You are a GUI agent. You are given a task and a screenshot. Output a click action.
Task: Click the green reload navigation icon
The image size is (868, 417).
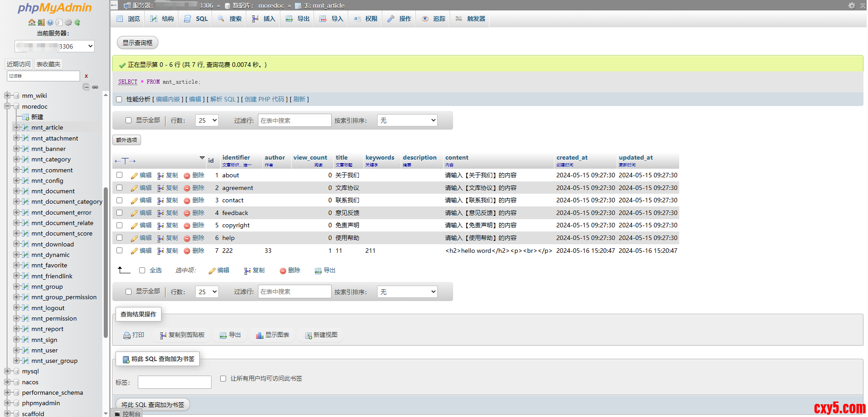click(x=77, y=22)
